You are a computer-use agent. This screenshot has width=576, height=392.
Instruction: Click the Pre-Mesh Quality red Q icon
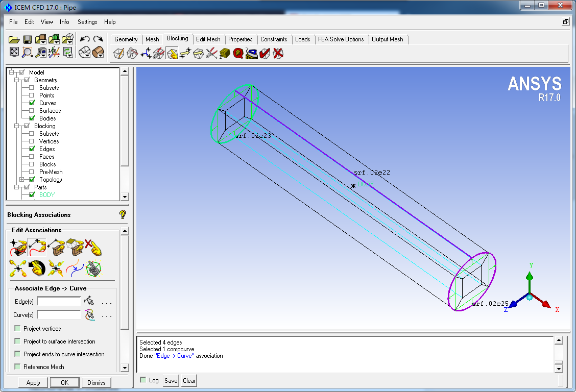pos(238,54)
